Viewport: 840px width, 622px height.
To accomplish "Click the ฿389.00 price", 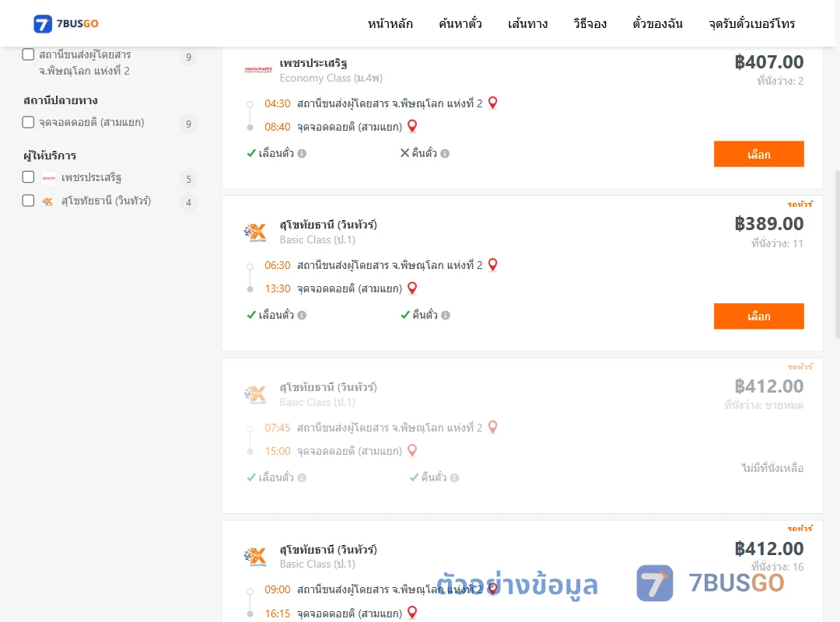I will coord(768,224).
